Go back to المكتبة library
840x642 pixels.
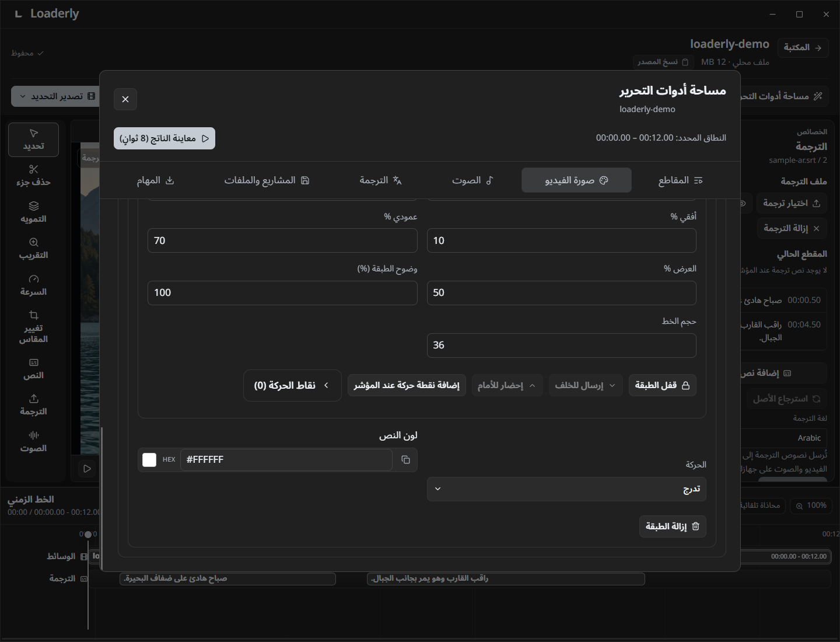pos(803,47)
